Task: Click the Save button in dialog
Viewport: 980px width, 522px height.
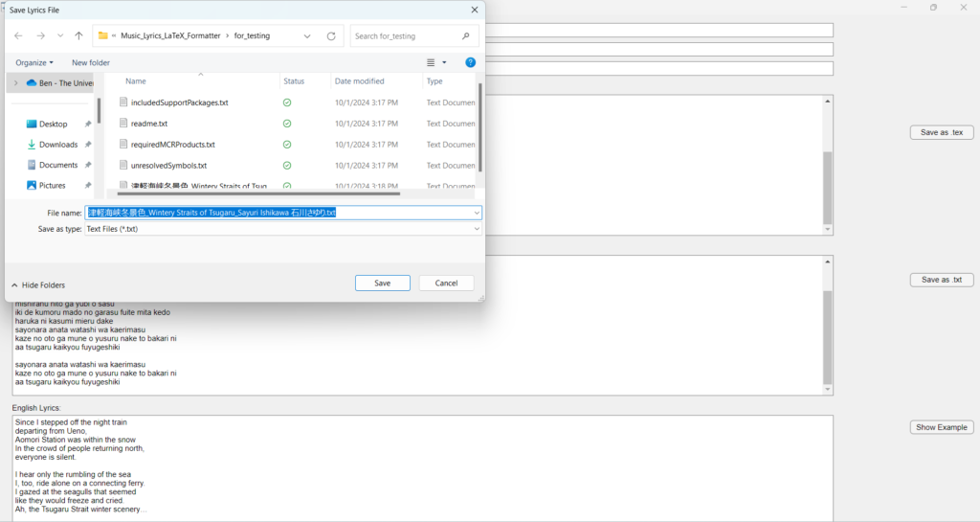Action: (x=383, y=284)
